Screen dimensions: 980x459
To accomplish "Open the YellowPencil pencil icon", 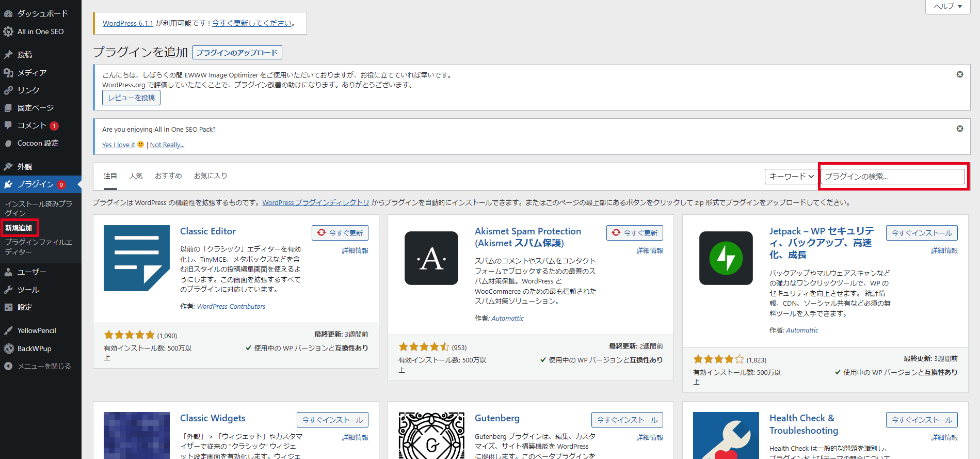I will click(x=8, y=330).
